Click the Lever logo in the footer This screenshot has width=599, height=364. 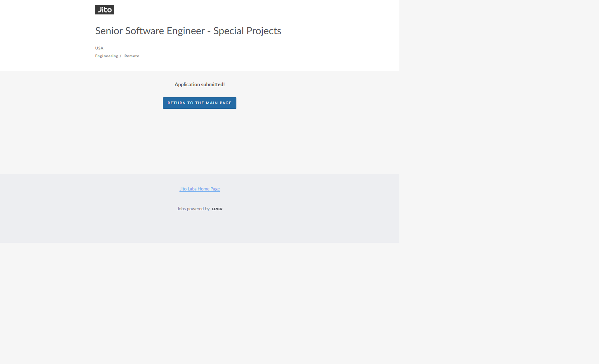click(x=217, y=209)
